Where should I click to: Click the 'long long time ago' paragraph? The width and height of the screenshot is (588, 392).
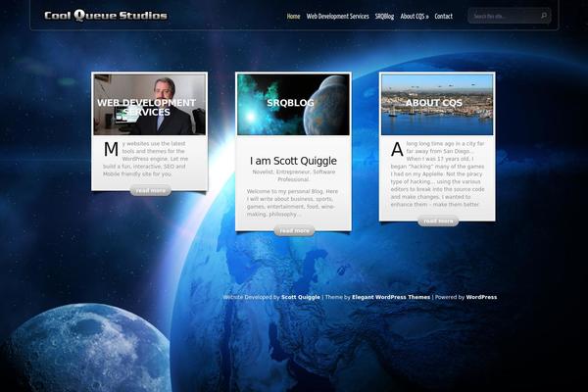coord(438,174)
